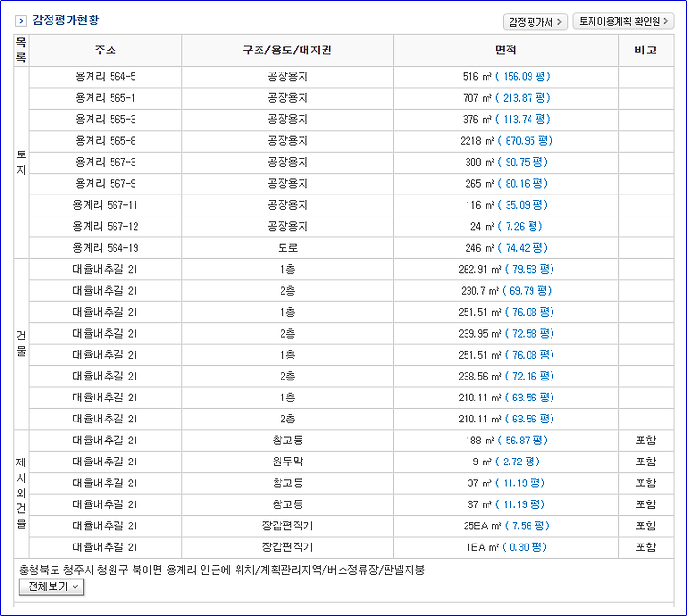The width and height of the screenshot is (687, 616).
Task: Select the 비고 column header
Action: point(646,50)
